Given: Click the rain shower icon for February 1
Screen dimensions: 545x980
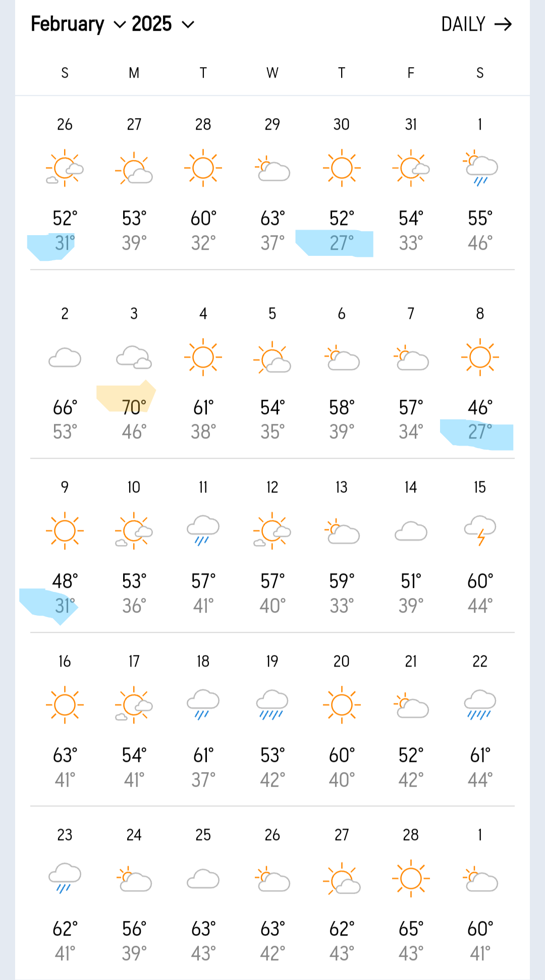Looking at the screenshot, I should pos(480,168).
